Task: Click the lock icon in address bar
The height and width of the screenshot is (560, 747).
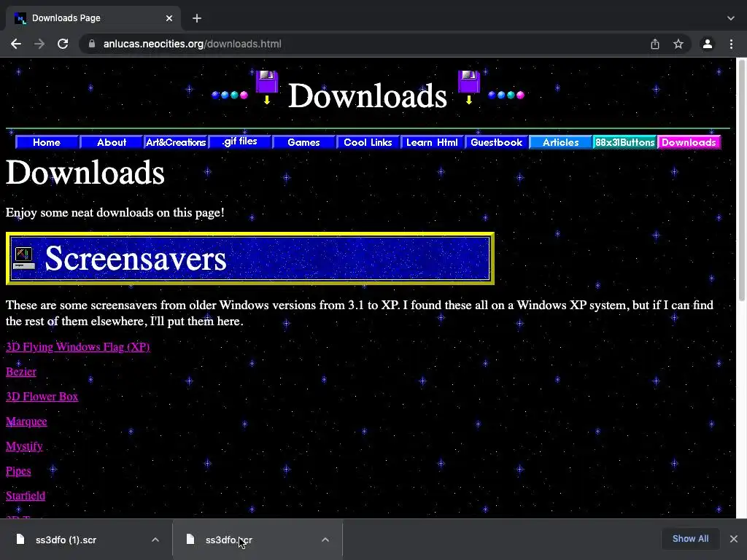Action: point(92,44)
